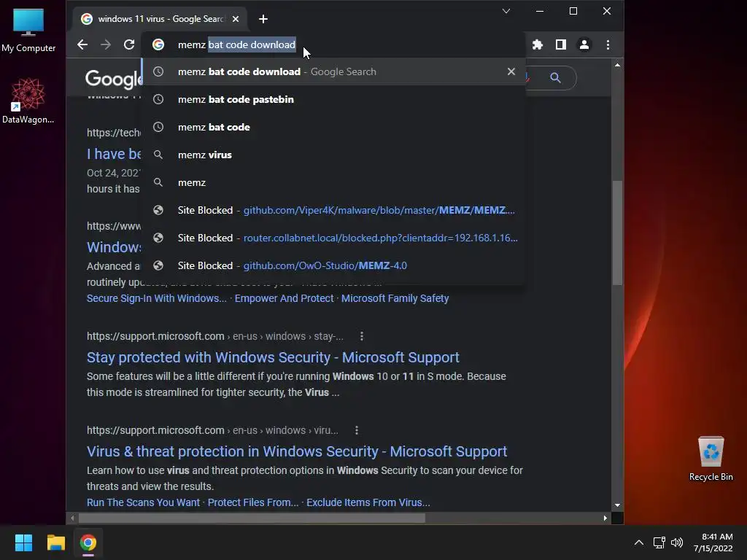Click the Google logo on results page

pos(113,79)
